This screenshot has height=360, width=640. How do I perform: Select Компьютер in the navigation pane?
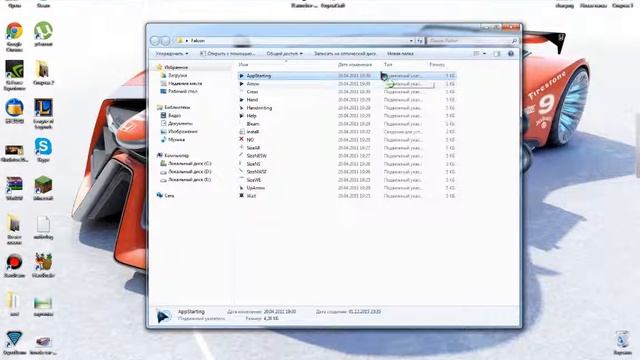click(x=176, y=156)
